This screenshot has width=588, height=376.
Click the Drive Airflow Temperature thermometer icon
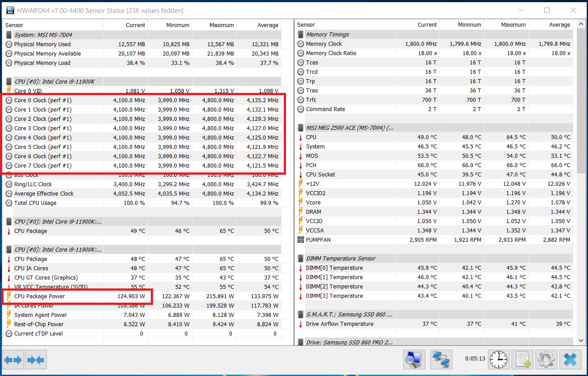coord(301,324)
